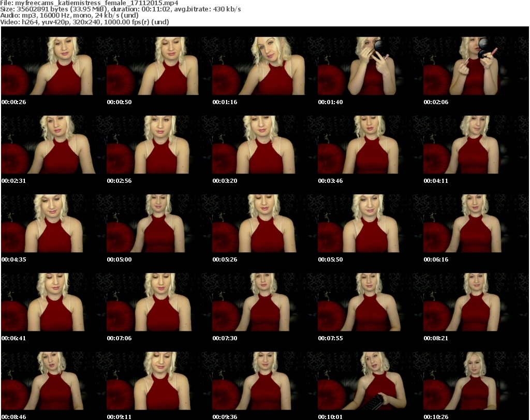Select the thumbnail at timestamp 00:04:35
This screenshot has width=530, height=420.
pos(54,224)
